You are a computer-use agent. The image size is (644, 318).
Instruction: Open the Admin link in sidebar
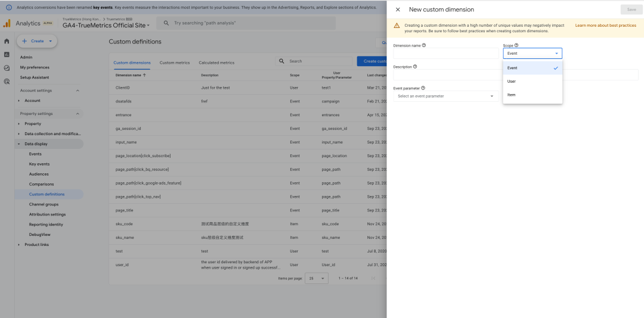point(26,57)
